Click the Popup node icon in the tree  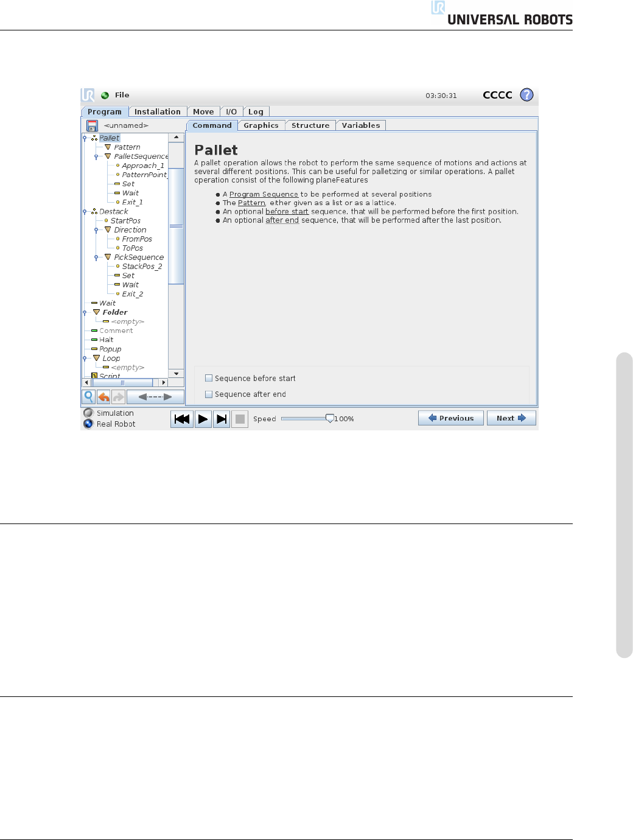[94, 349]
